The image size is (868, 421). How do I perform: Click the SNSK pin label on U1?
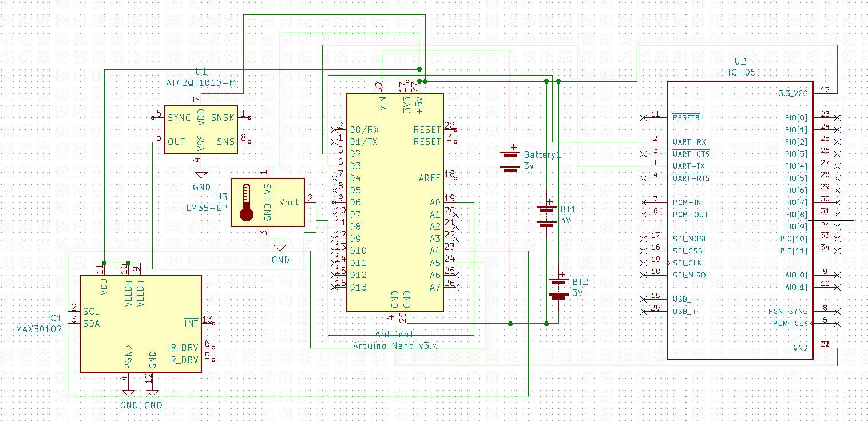[x=223, y=117]
